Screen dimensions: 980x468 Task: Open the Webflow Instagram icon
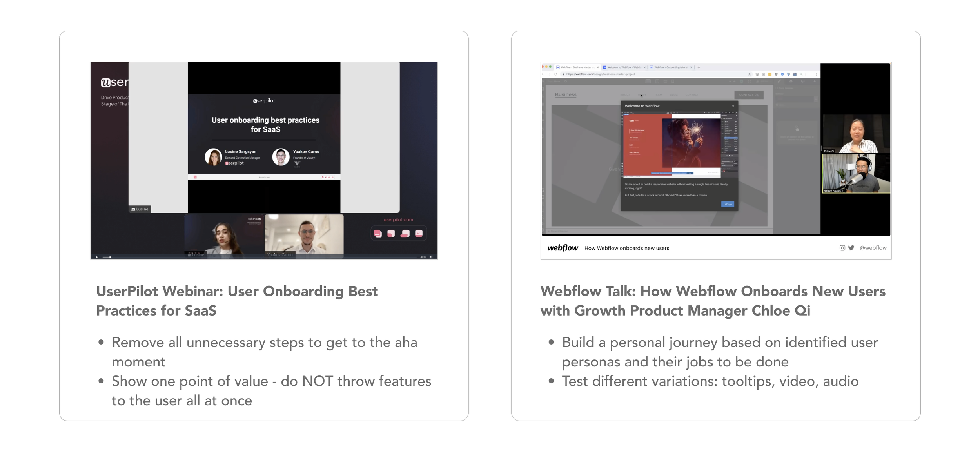[842, 248]
